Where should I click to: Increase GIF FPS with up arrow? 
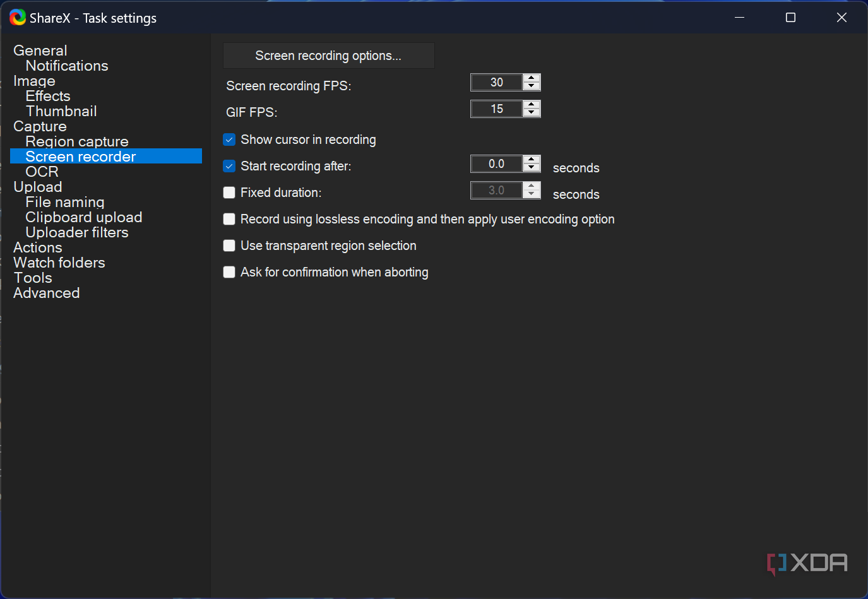532,105
